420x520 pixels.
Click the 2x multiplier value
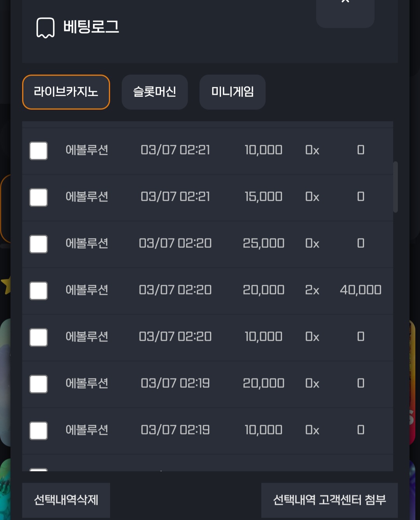(312, 290)
